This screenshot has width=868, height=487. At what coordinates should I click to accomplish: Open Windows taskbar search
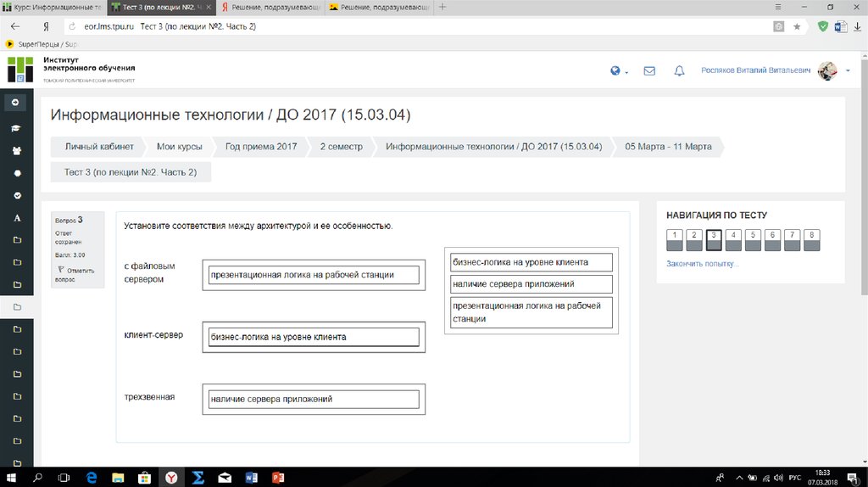(37, 477)
